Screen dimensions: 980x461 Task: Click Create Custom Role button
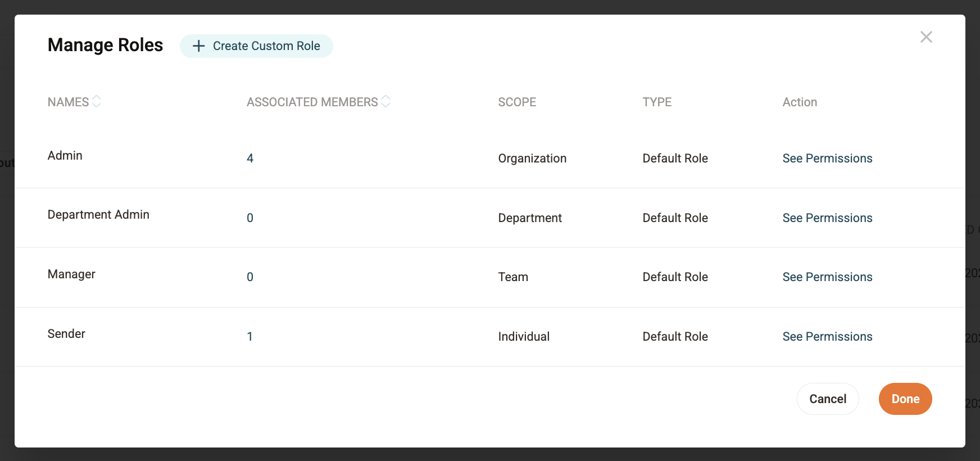[x=256, y=46]
